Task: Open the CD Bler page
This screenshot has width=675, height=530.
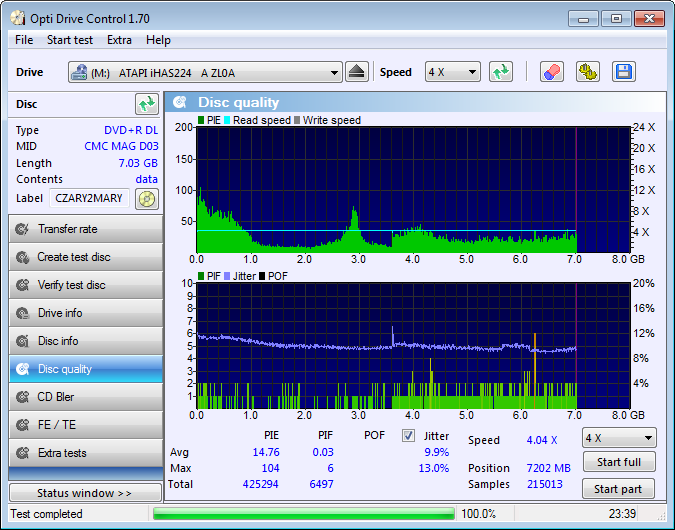Action: pos(86,397)
